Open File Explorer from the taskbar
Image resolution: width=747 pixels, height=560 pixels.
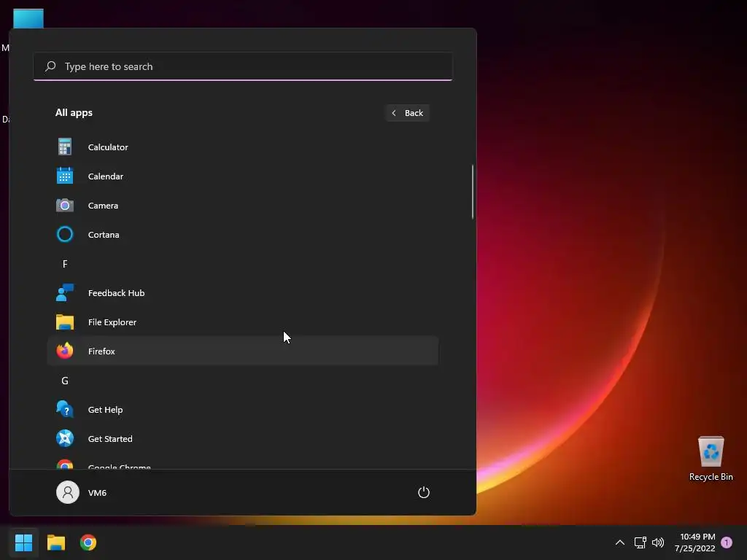click(x=55, y=542)
